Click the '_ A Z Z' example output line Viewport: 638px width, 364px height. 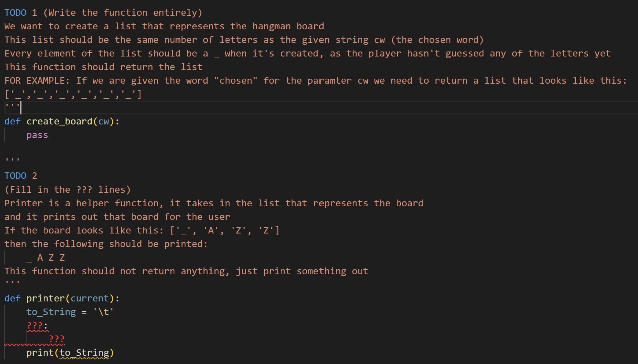[45, 258]
